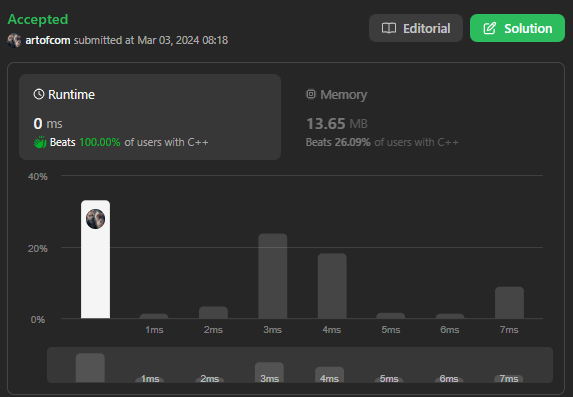The width and height of the screenshot is (573, 397).
Task: Click the '1ms' label in overview strip
Action: coord(150,379)
